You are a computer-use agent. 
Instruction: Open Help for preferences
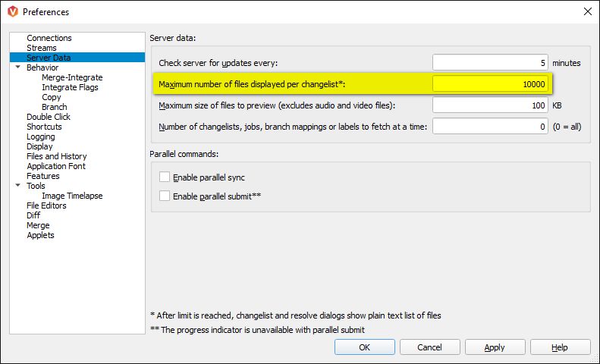(560, 347)
